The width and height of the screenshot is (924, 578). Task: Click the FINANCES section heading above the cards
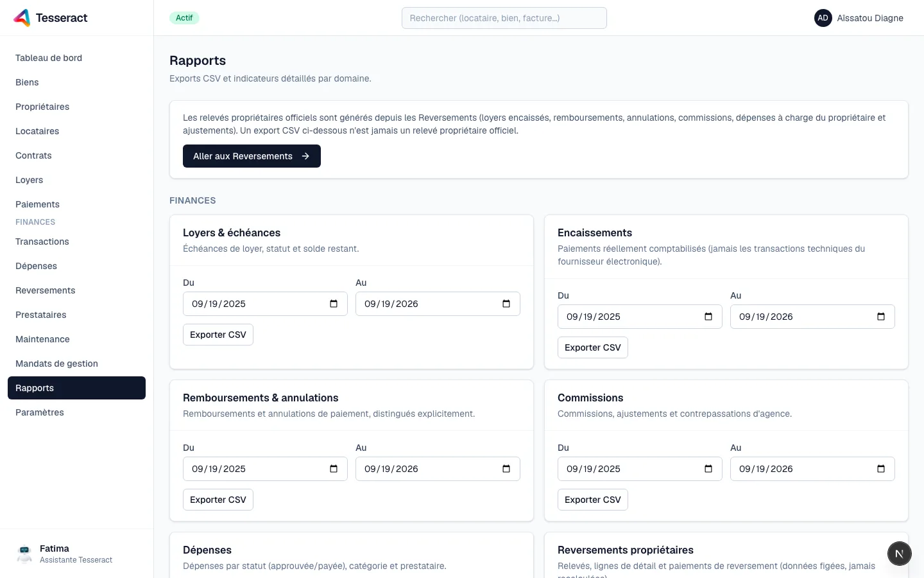(193, 200)
